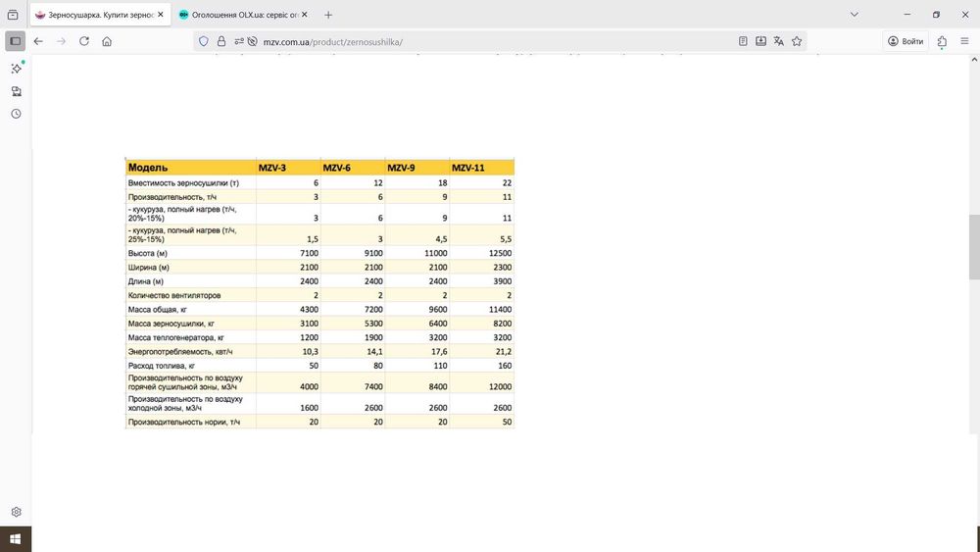Open Windows Start menu
Screen dimensions: 980x552
coord(16,539)
